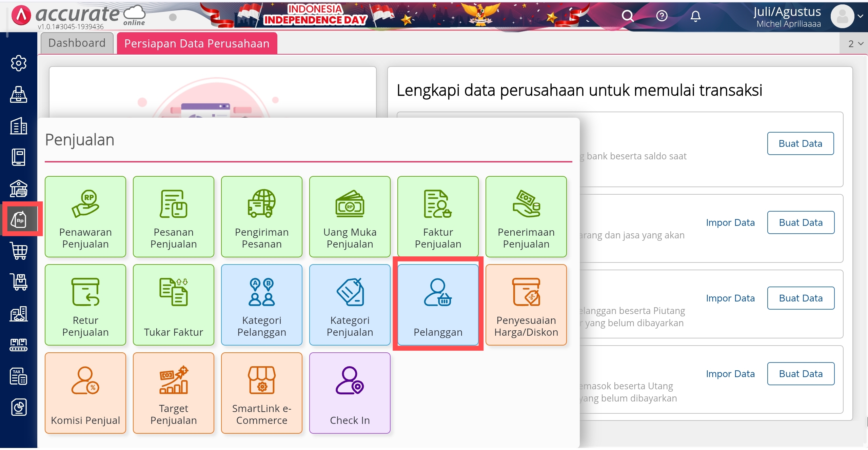
Task: Open the settings gear in sidebar
Action: (x=19, y=63)
